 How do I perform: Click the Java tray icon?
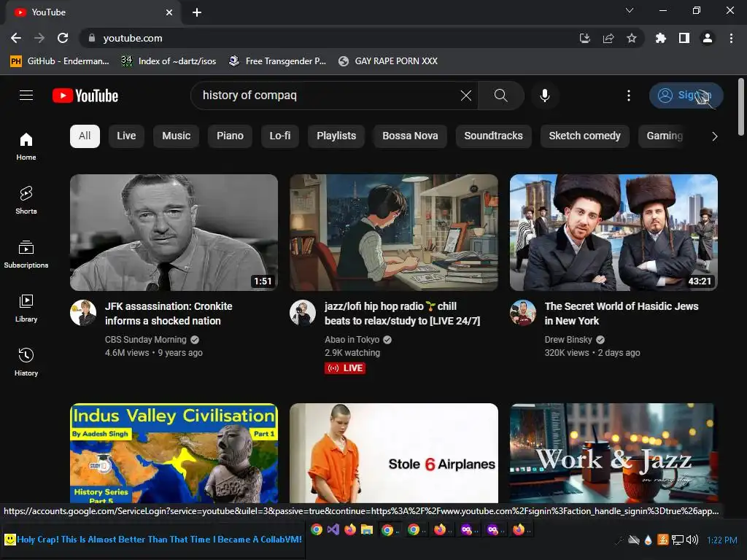(x=662, y=540)
